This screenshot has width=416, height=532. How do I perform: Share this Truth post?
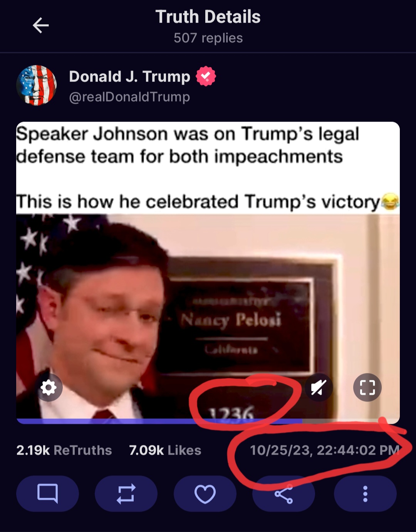pos(283,494)
